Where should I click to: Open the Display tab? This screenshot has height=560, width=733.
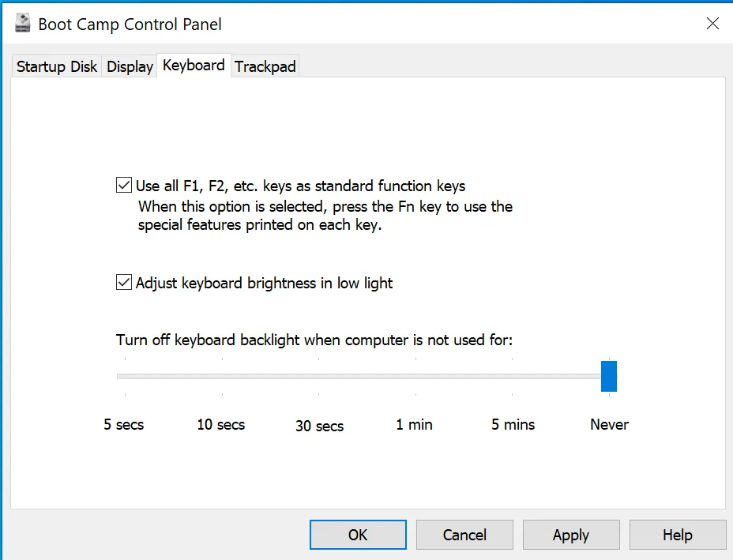coord(130,67)
